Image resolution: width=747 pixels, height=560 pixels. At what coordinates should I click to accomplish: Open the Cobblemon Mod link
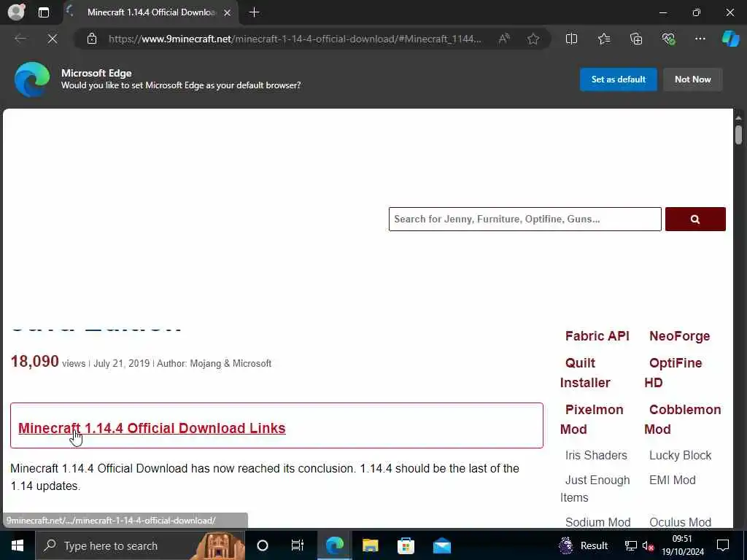[683, 419]
